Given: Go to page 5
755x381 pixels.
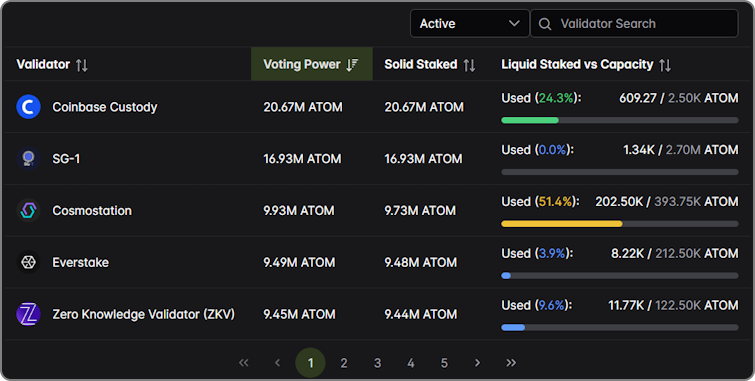Looking at the screenshot, I should [x=444, y=363].
